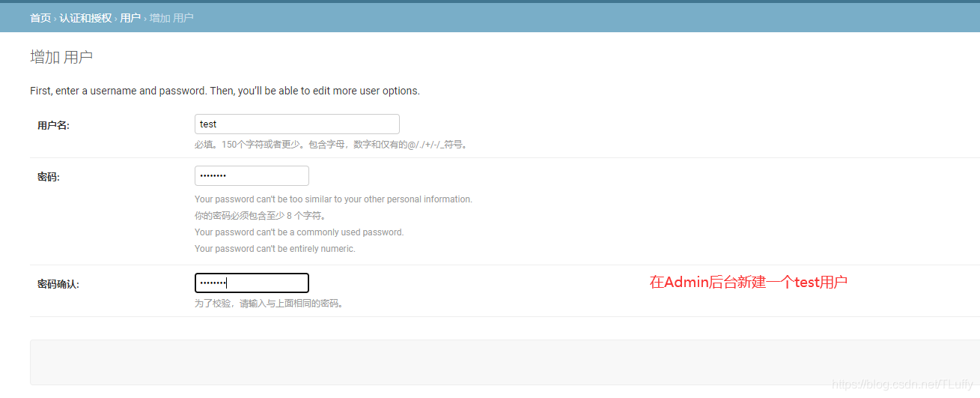Image resolution: width=980 pixels, height=398 pixels.
Task: Click the 用户名 input containing test
Action: coord(297,124)
